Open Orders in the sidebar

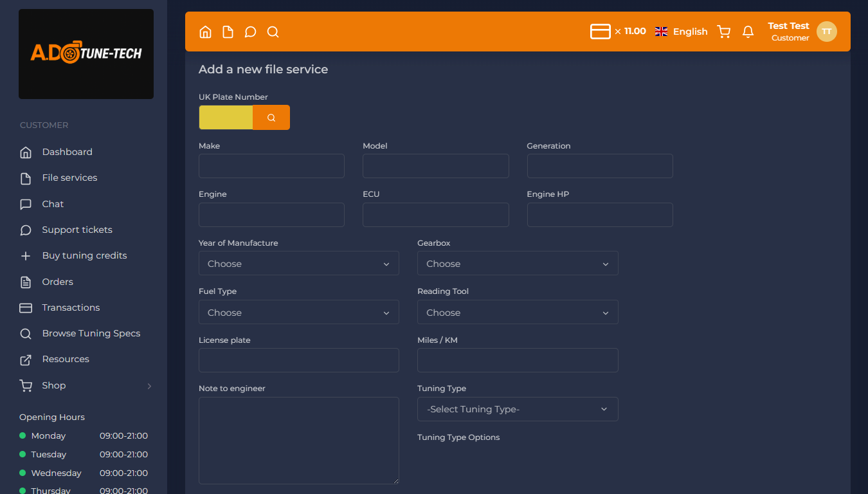pyautogui.click(x=57, y=282)
